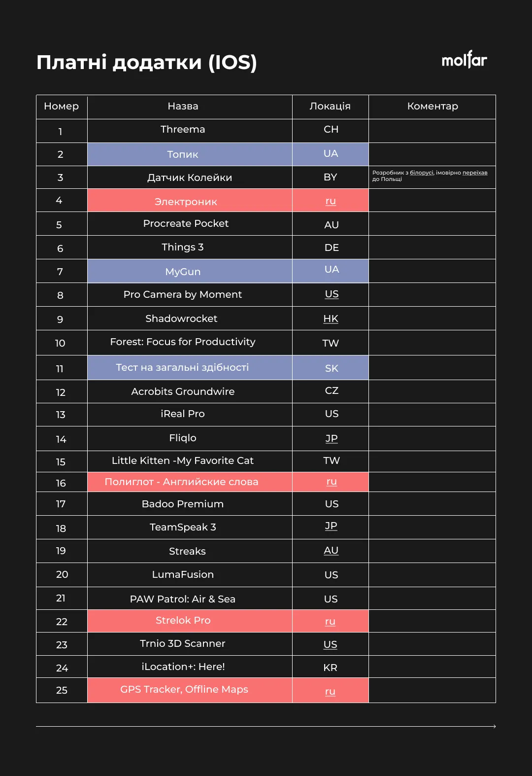Click the blue "MyGun" cell
532x776 pixels.
[183, 272]
